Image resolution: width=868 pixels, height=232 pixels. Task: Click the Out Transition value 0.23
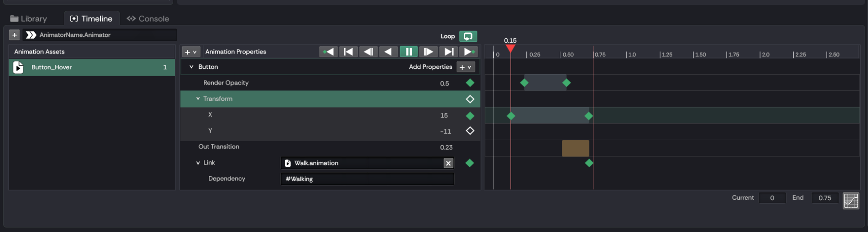446,147
